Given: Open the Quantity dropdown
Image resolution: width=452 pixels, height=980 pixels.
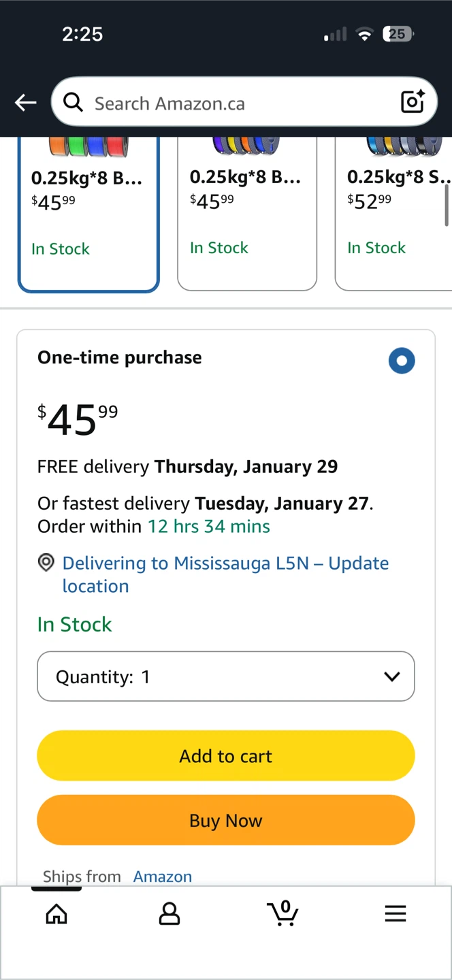Looking at the screenshot, I should point(226,676).
